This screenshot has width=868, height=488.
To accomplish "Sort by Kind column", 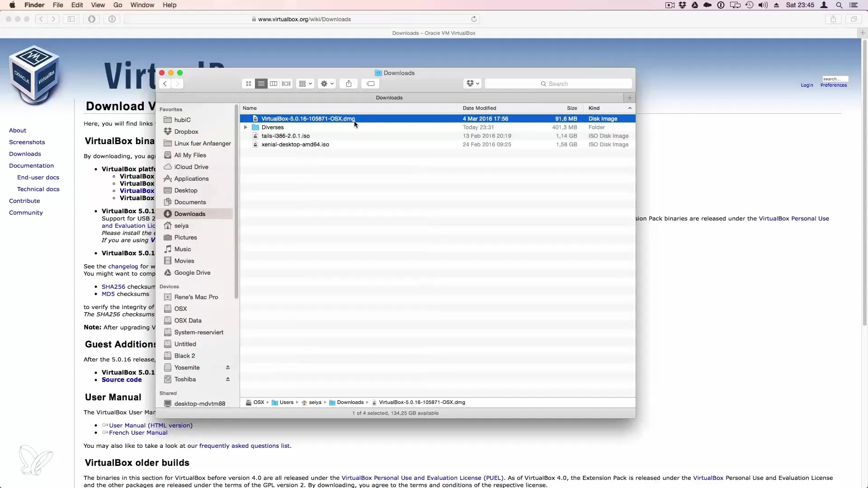I will pyautogui.click(x=609, y=108).
